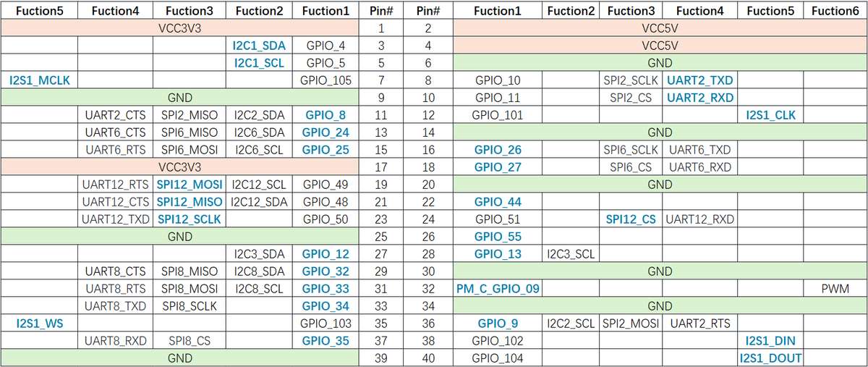The width and height of the screenshot is (868, 367).
Task: Click the I2C1_SDA cell
Action: click(x=260, y=46)
